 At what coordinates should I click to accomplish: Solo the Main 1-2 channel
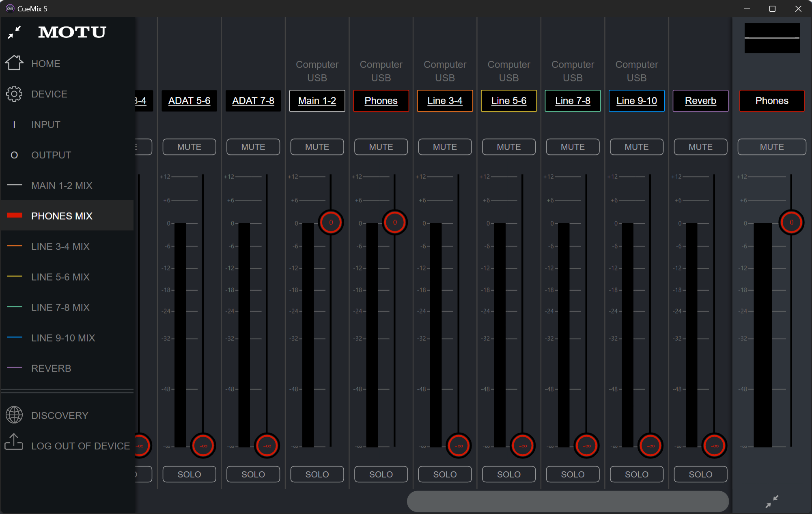tap(317, 474)
